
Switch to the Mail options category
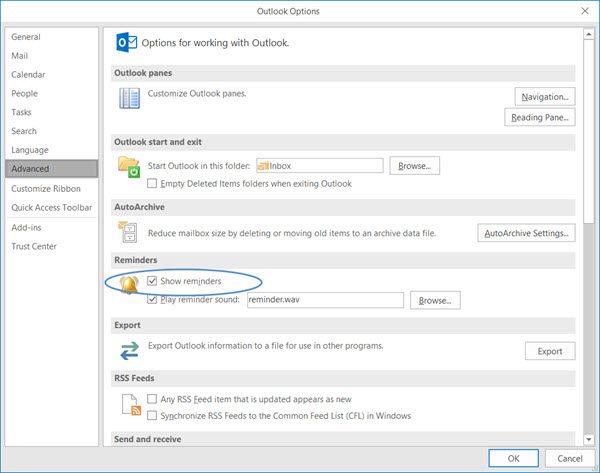pyautogui.click(x=20, y=56)
